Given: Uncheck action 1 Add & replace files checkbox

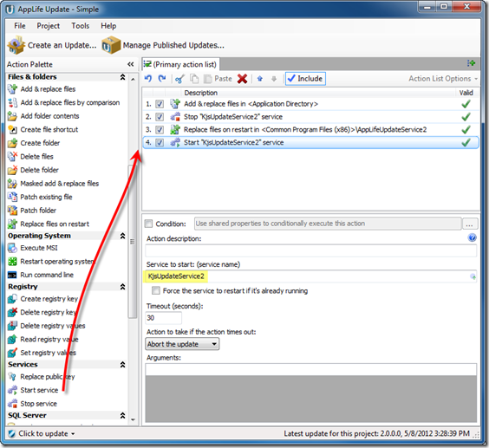Looking at the screenshot, I should point(160,104).
